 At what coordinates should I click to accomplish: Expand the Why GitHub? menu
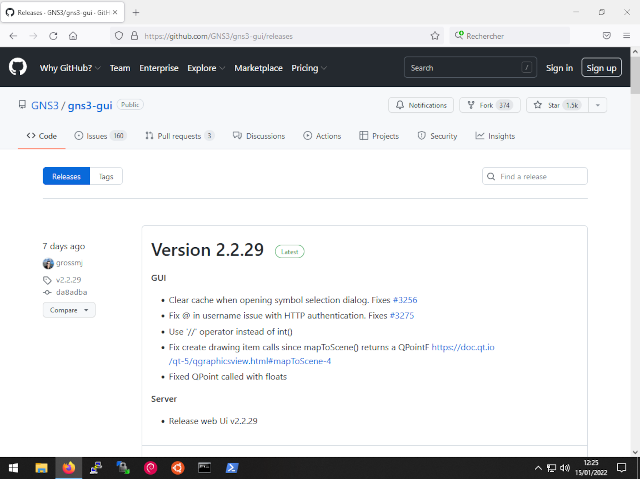coord(70,68)
